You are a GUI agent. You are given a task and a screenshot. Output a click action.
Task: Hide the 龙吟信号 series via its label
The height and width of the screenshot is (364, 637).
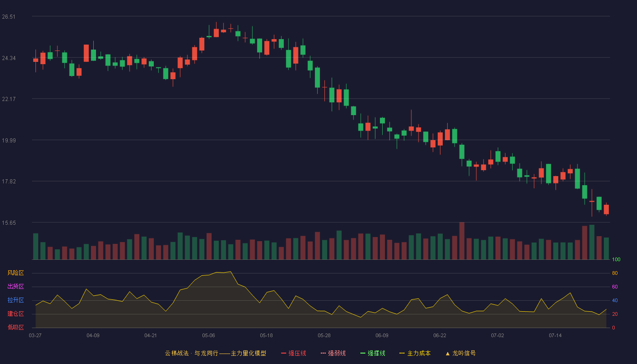(x=464, y=353)
